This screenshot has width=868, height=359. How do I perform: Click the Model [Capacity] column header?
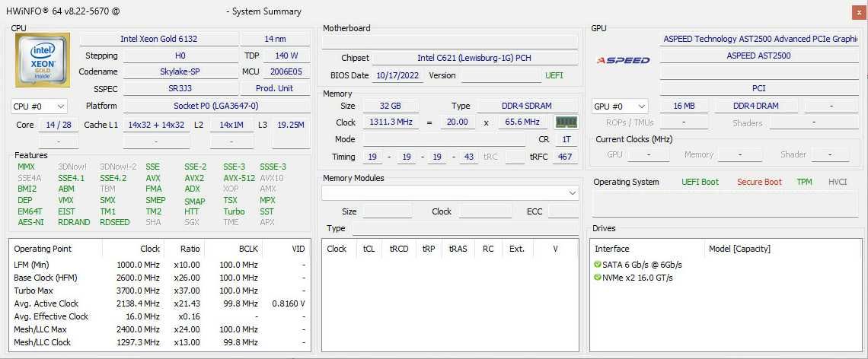click(783, 249)
